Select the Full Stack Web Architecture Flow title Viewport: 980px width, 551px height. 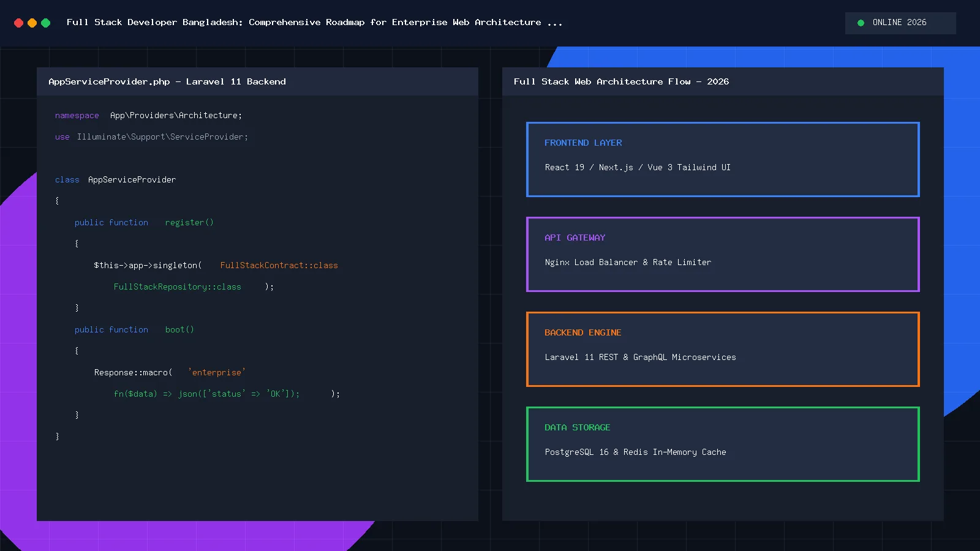pos(621,81)
